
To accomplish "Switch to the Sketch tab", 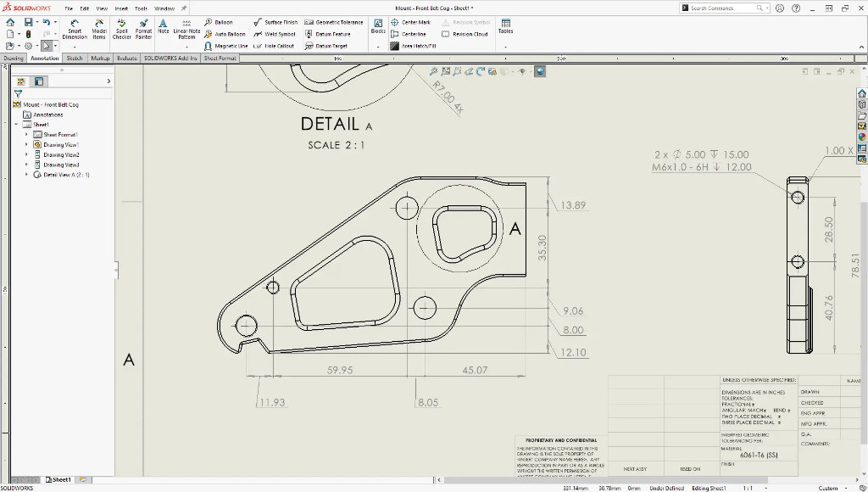I will [x=75, y=59].
